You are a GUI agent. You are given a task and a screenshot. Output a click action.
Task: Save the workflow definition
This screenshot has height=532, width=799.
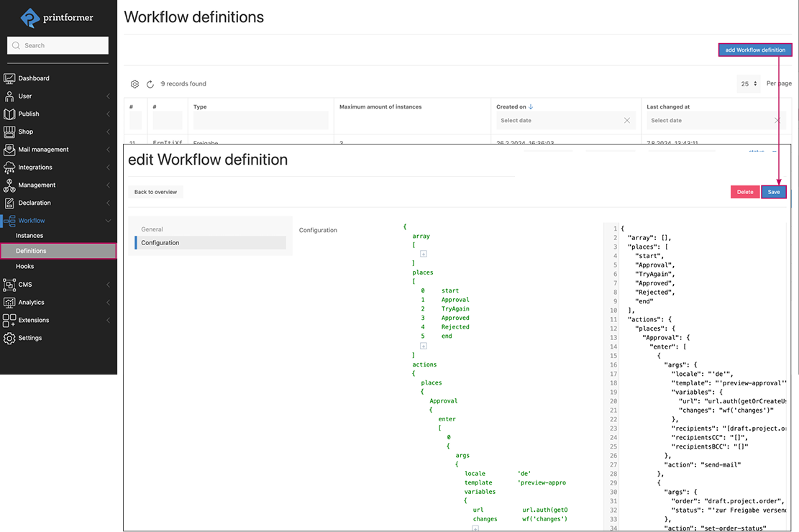point(773,192)
